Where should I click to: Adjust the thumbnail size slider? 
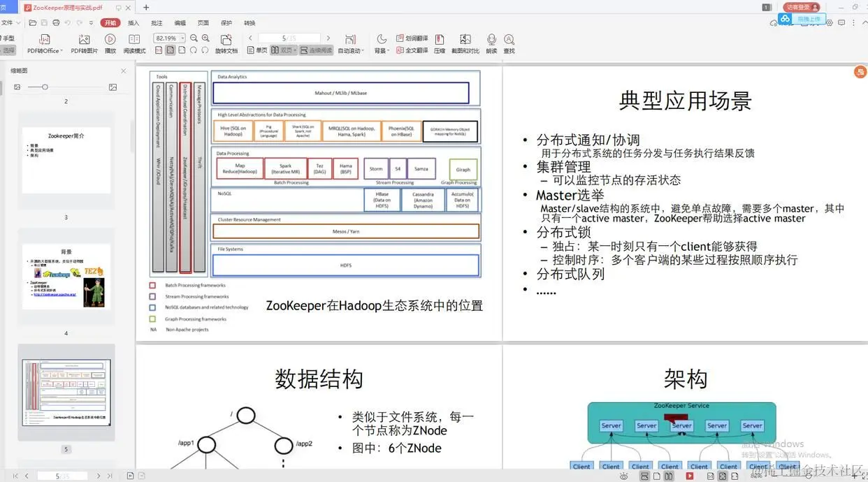[45, 87]
